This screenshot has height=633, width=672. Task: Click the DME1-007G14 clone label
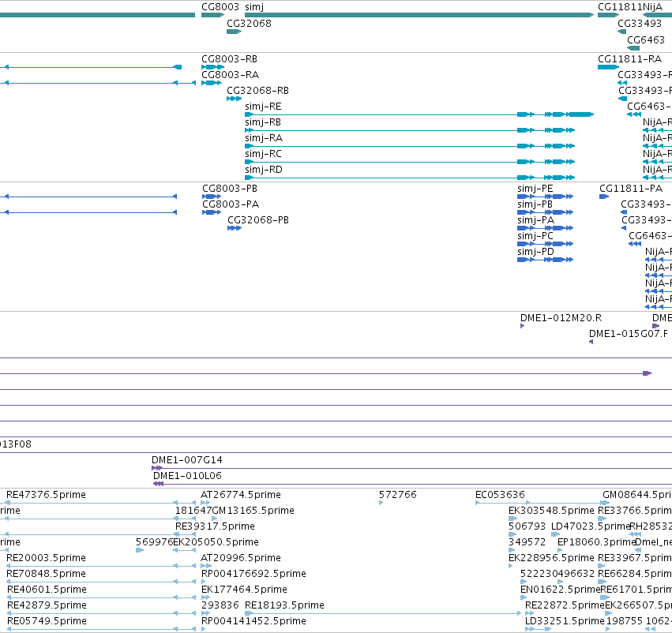pyautogui.click(x=187, y=460)
